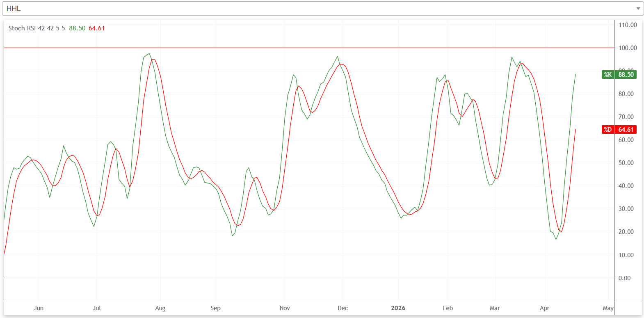
Task: Click the 2026 year label on time axis
Action: coord(398,308)
